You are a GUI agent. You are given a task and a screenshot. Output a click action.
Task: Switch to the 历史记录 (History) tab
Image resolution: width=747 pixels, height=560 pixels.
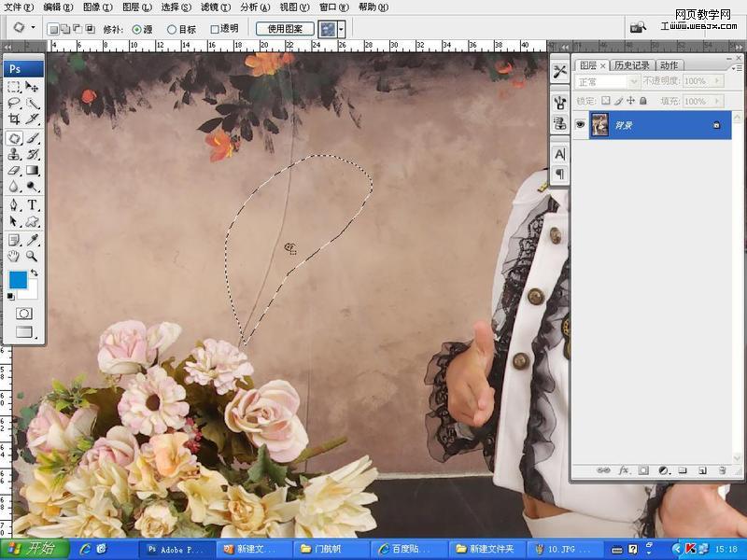(x=633, y=64)
